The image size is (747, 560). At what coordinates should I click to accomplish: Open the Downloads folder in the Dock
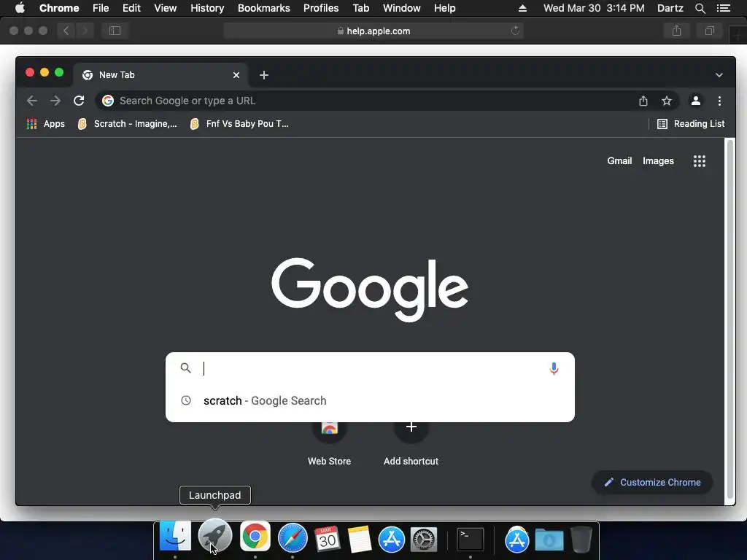point(549,540)
